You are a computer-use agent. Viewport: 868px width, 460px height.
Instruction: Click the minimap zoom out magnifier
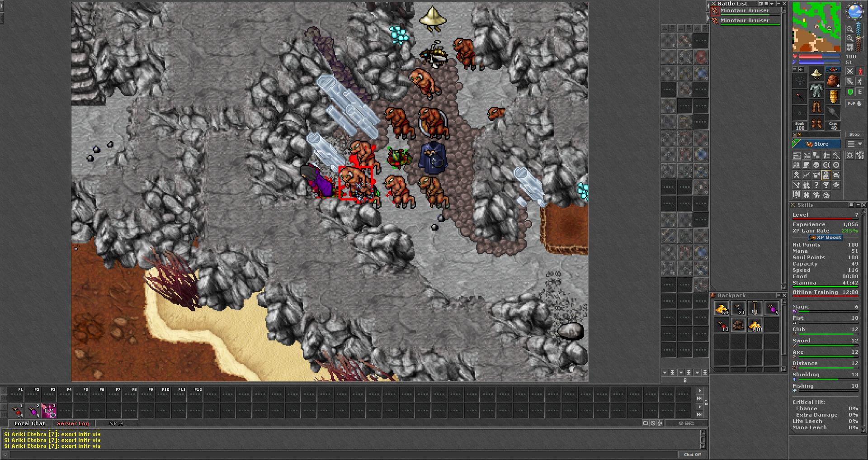pos(850,29)
